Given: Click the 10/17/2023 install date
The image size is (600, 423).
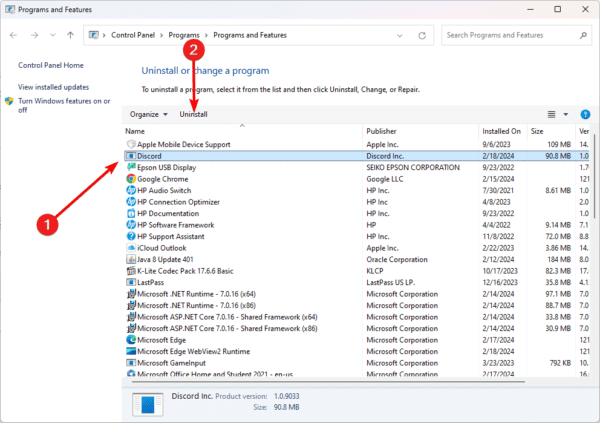Looking at the screenshot, I should [500, 271].
